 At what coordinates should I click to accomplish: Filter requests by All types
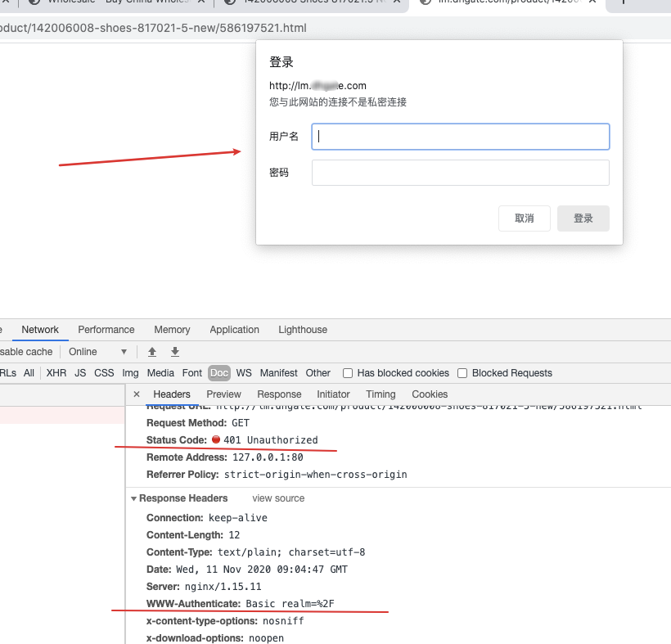coord(29,373)
